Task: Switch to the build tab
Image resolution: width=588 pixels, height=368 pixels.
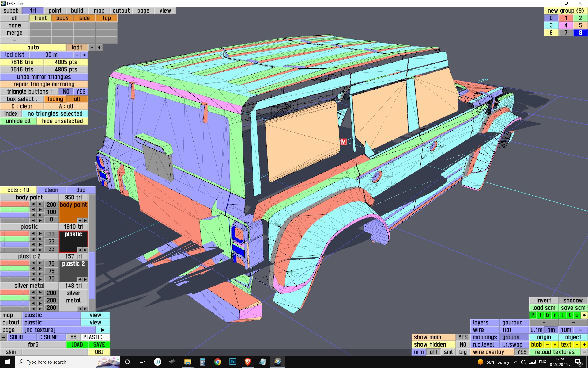Action: point(77,11)
